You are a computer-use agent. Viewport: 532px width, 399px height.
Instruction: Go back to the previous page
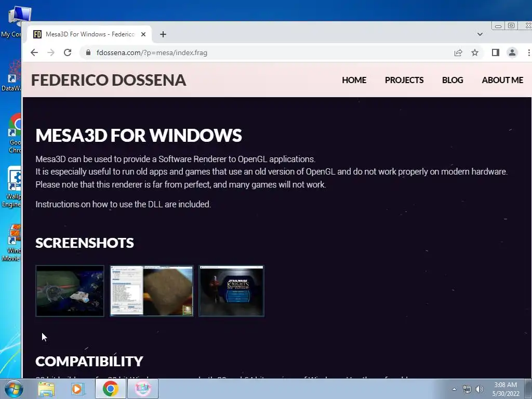click(34, 52)
